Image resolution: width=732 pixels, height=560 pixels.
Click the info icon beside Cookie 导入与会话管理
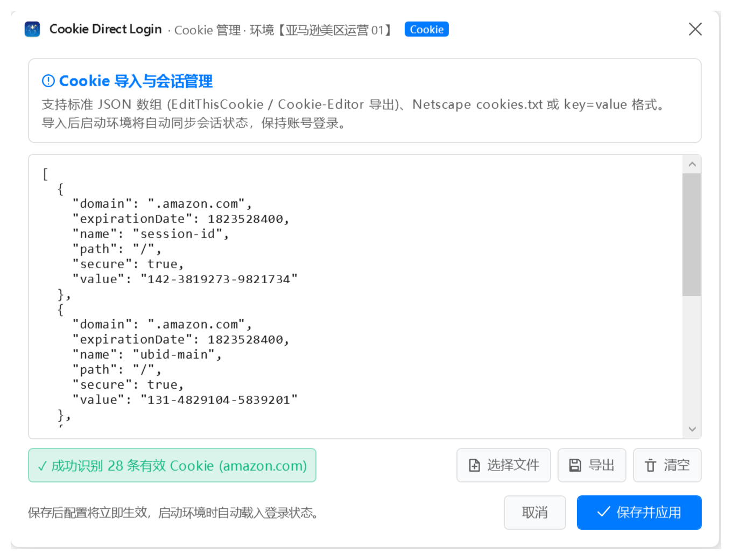(x=48, y=81)
